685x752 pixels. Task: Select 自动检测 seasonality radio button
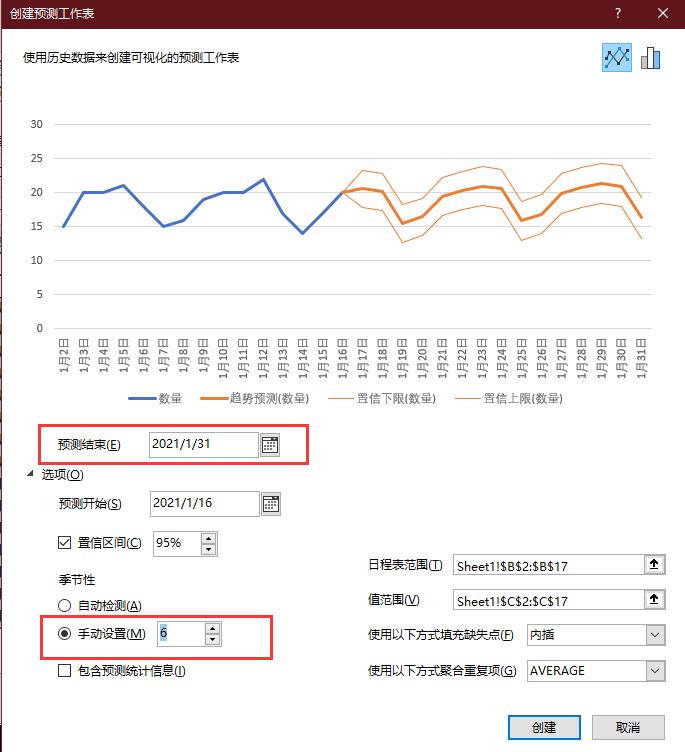tap(64, 605)
